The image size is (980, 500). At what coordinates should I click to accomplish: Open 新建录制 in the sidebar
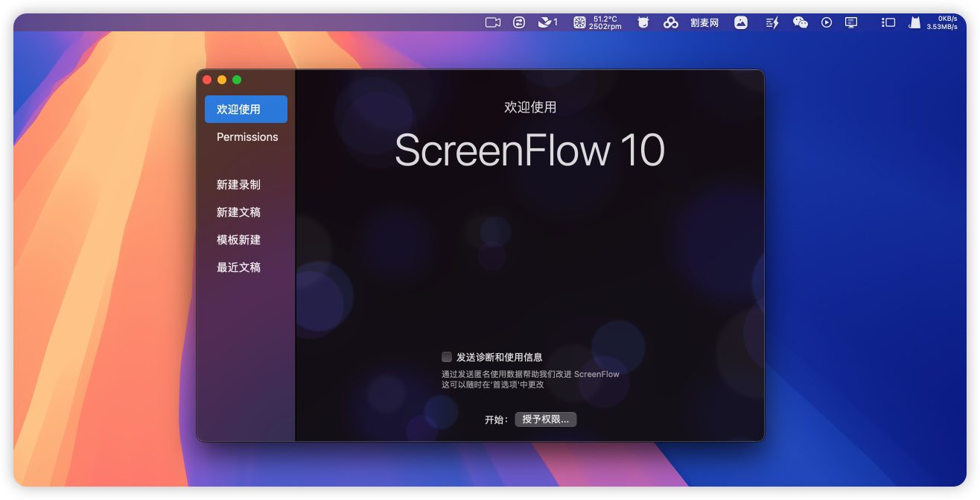[238, 185]
